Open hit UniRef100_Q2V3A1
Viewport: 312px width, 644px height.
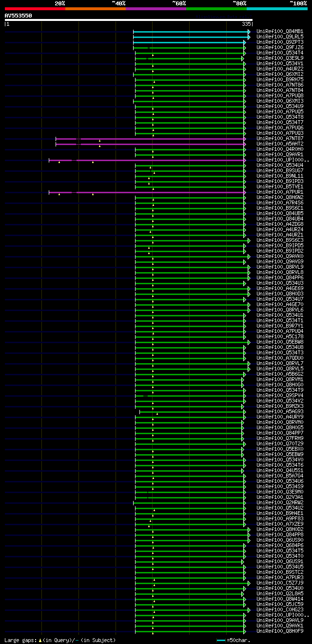tap(280, 497)
